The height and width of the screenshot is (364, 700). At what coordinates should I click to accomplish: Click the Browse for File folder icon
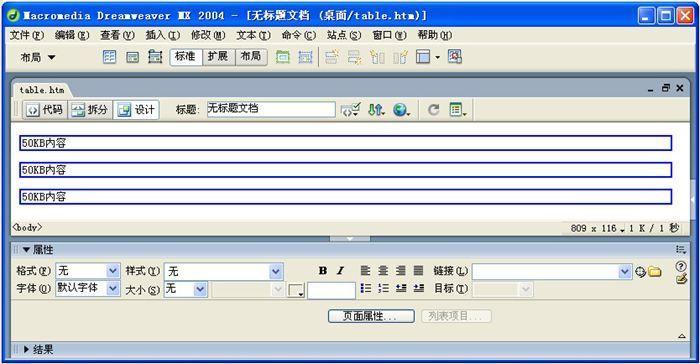[654, 272]
